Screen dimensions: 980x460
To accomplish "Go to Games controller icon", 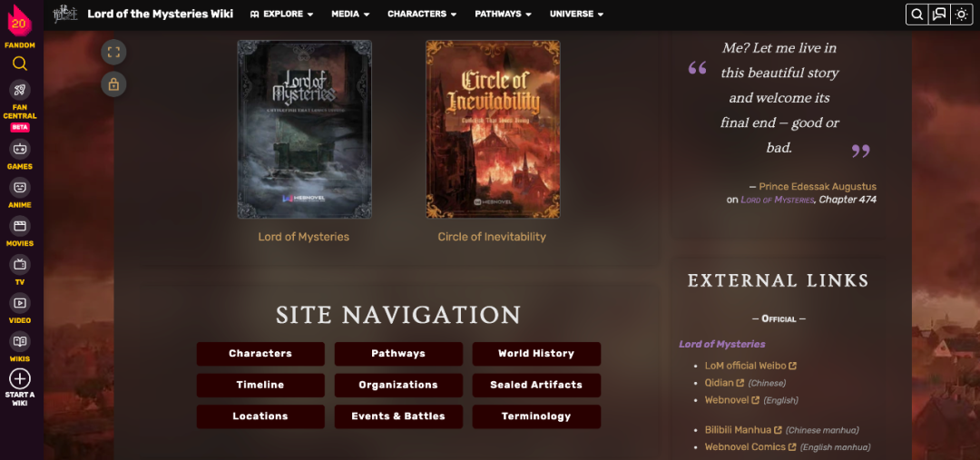I will (x=19, y=149).
